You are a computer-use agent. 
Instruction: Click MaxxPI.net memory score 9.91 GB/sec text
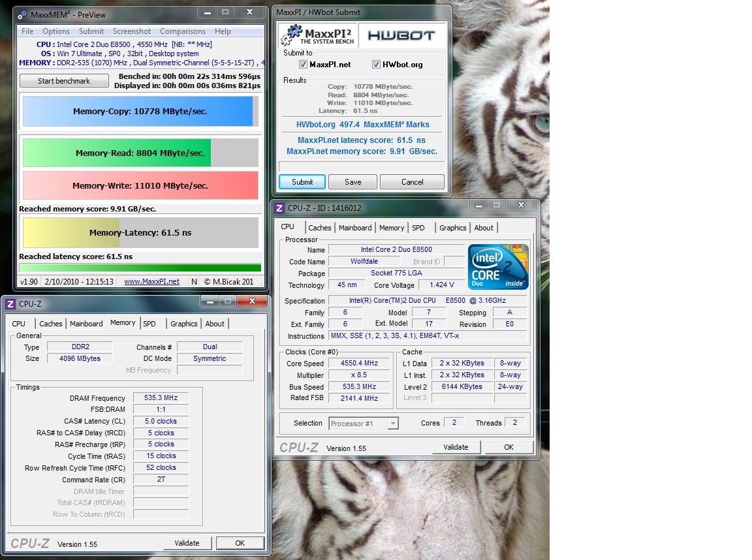(362, 151)
